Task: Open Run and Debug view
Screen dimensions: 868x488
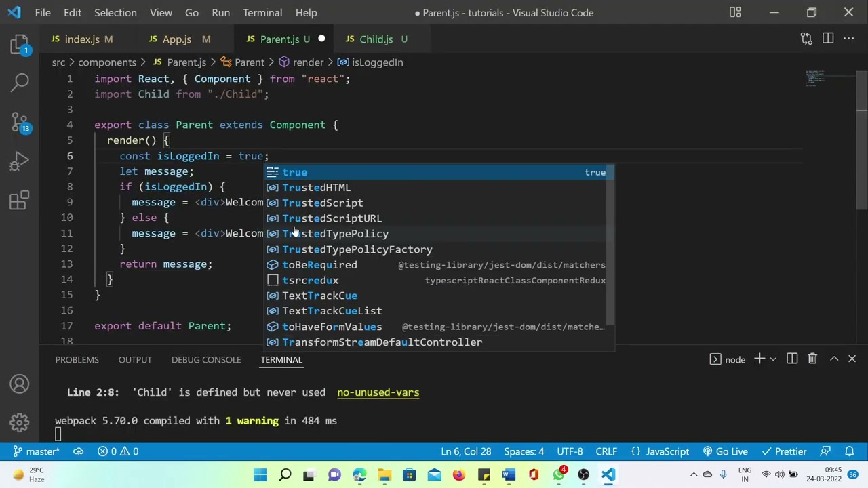Action: 20,161
